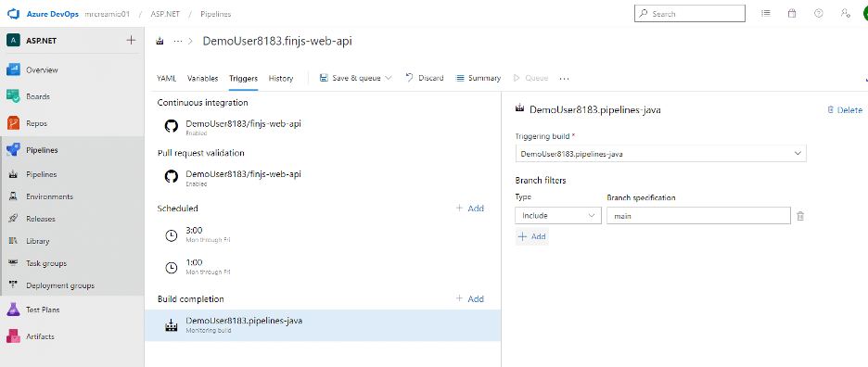Click the clock icon beside 1:00 schedule
868x367 pixels.
point(172,267)
